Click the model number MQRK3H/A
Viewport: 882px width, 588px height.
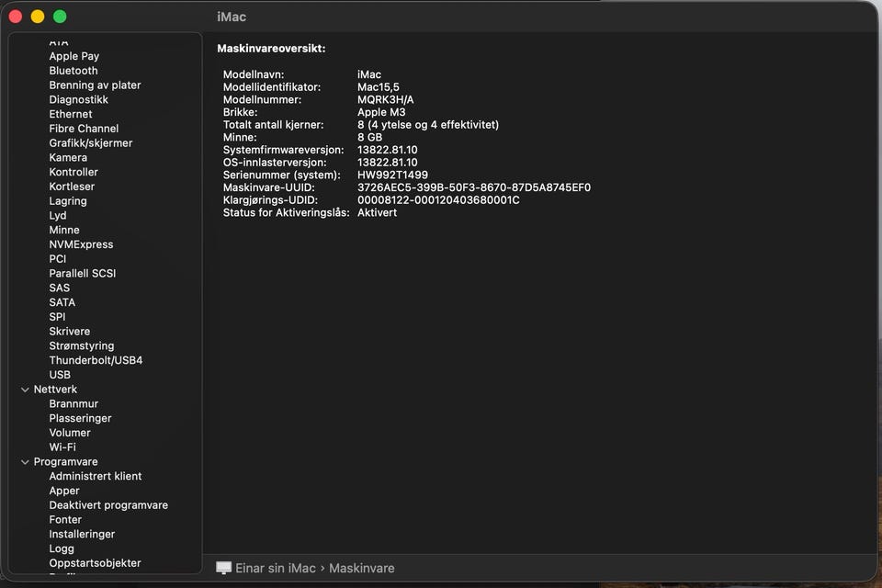coord(385,99)
